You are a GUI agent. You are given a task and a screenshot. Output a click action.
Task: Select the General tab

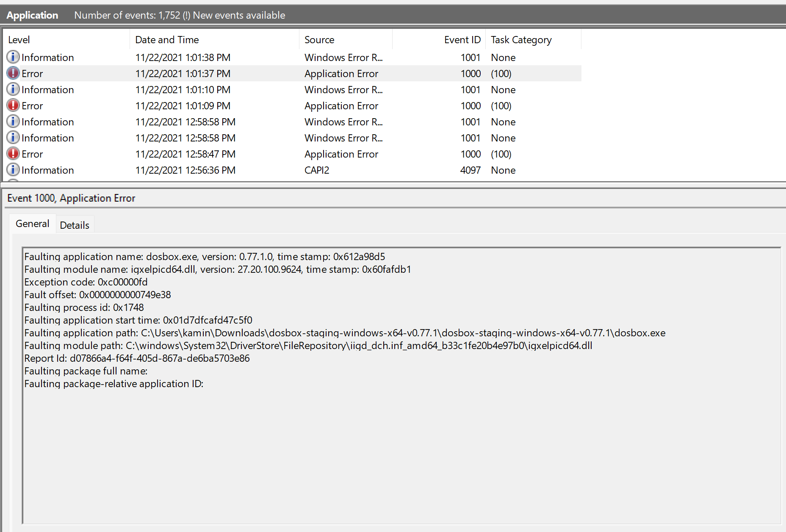click(32, 223)
